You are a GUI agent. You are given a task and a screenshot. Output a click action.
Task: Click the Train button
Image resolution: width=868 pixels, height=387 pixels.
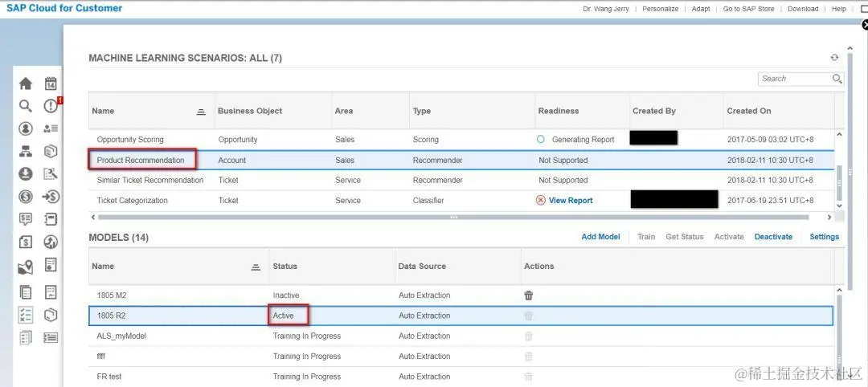pyautogui.click(x=646, y=237)
